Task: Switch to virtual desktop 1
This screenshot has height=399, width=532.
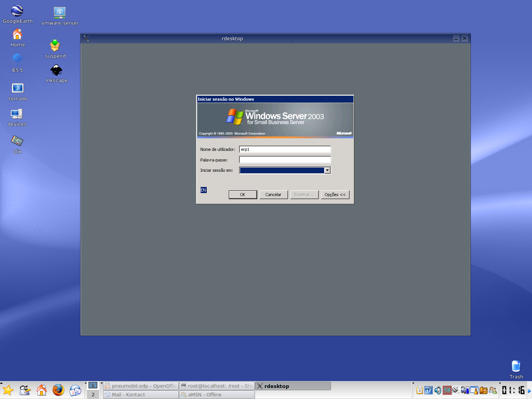Action: click(x=93, y=385)
